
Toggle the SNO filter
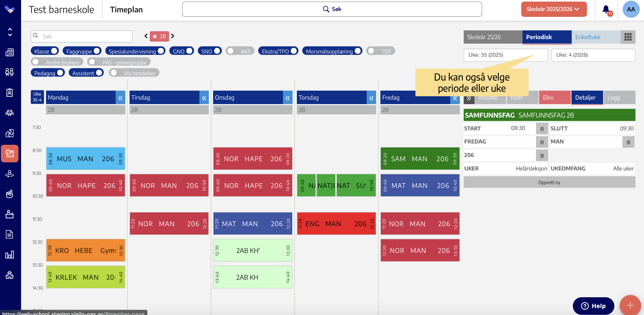point(210,51)
